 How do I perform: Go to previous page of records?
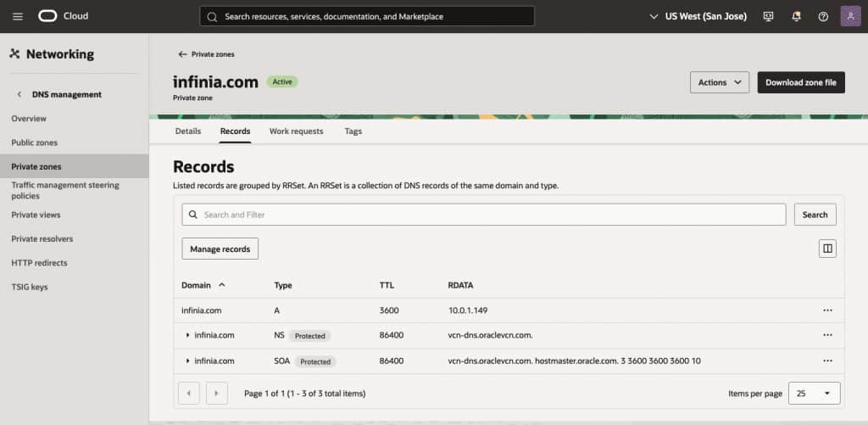tap(189, 394)
